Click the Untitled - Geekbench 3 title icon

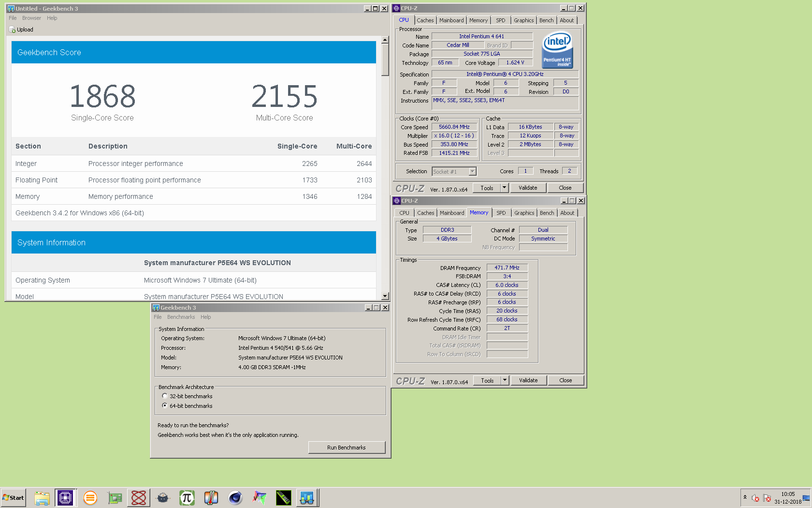click(11, 9)
